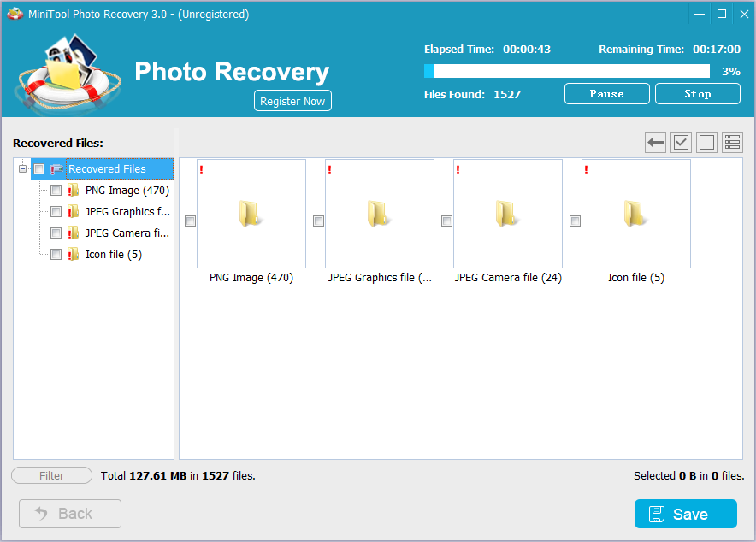Switch to list view icon
Image resolution: width=756 pixels, height=542 pixels.
(732, 143)
